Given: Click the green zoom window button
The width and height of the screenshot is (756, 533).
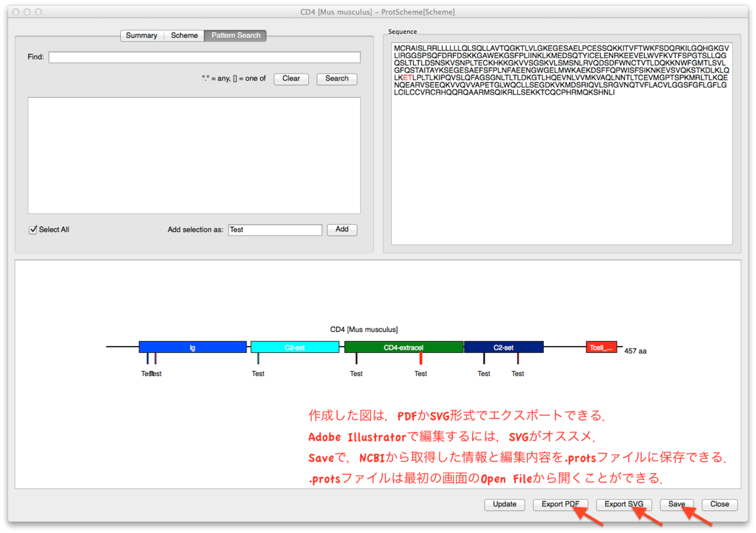Looking at the screenshot, I should [38, 12].
